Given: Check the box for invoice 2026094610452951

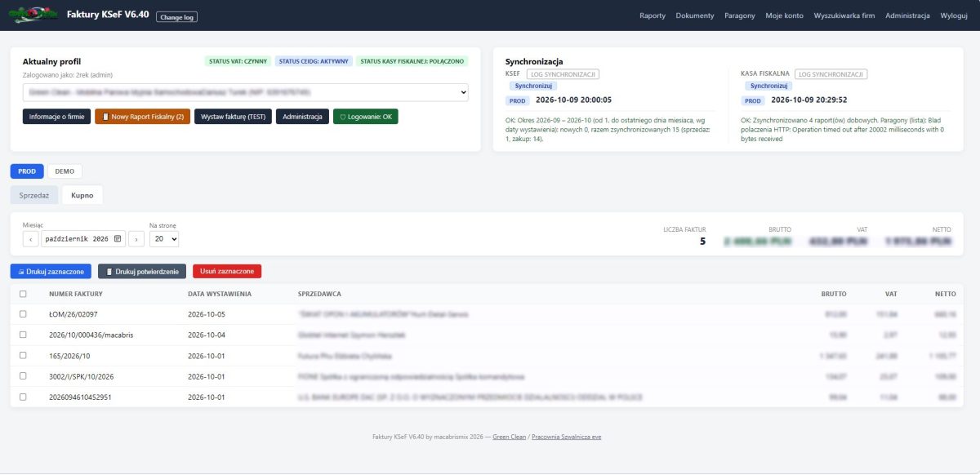Looking at the screenshot, I should [x=23, y=397].
